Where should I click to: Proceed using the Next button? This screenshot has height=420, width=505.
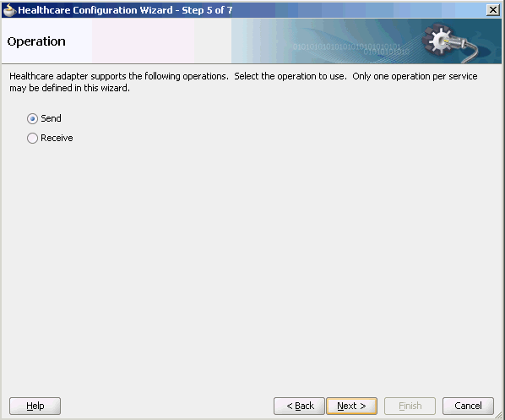click(x=351, y=406)
